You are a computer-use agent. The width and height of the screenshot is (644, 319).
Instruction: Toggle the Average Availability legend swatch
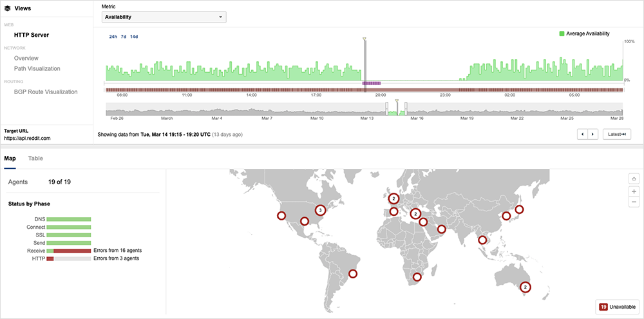(562, 34)
